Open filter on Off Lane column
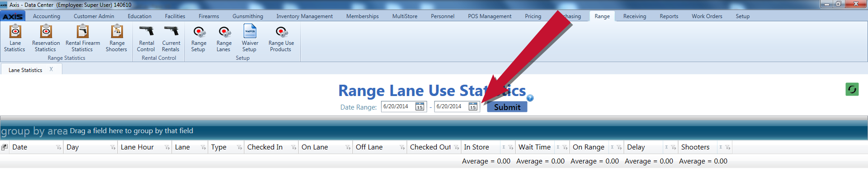Image resolution: width=868 pixels, height=178 pixels. click(402, 148)
